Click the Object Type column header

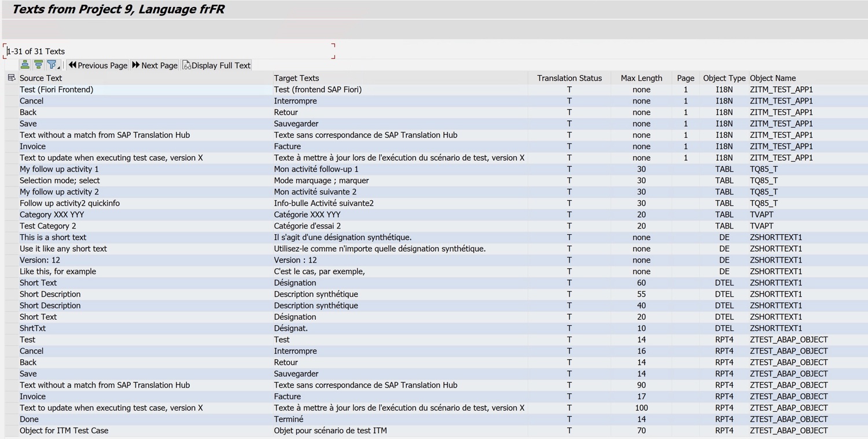724,78
